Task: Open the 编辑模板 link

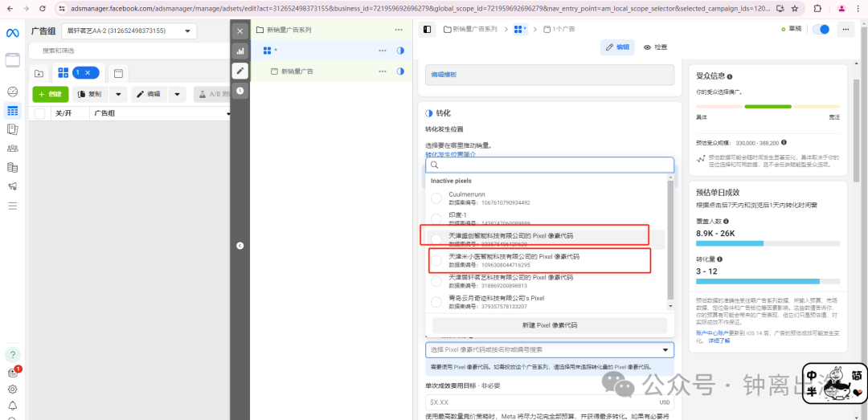Action: 444,75
